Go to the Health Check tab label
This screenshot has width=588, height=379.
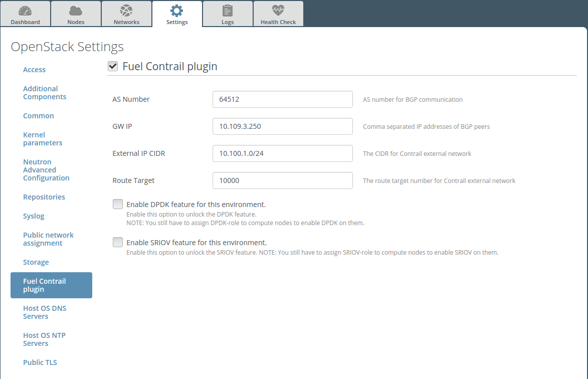(x=278, y=22)
